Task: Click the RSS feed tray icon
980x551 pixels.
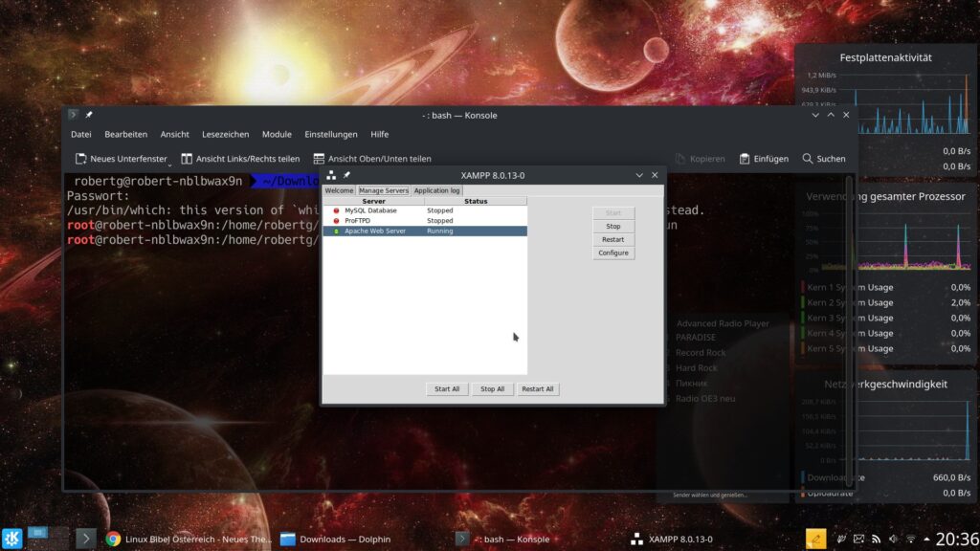Action: (877, 539)
